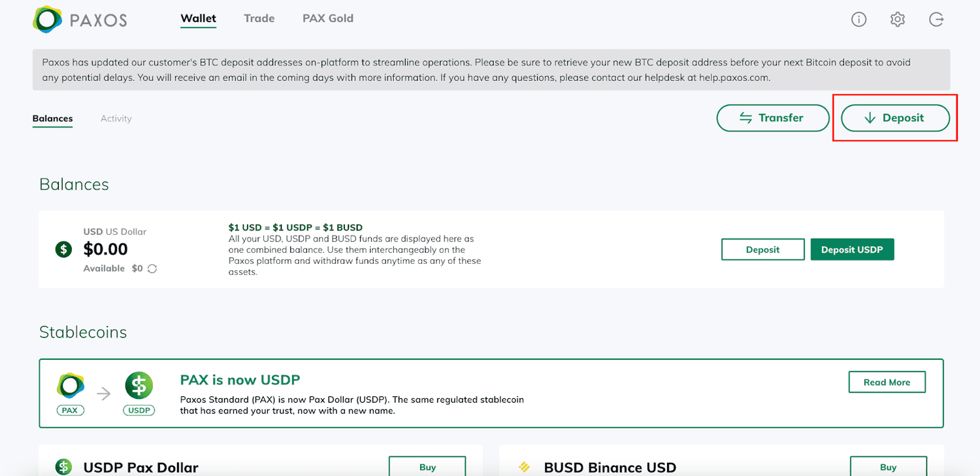Image resolution: width=980 pixels, height=476 pixels.
Task: Click the Balances section heading
Action: point(74,184)
